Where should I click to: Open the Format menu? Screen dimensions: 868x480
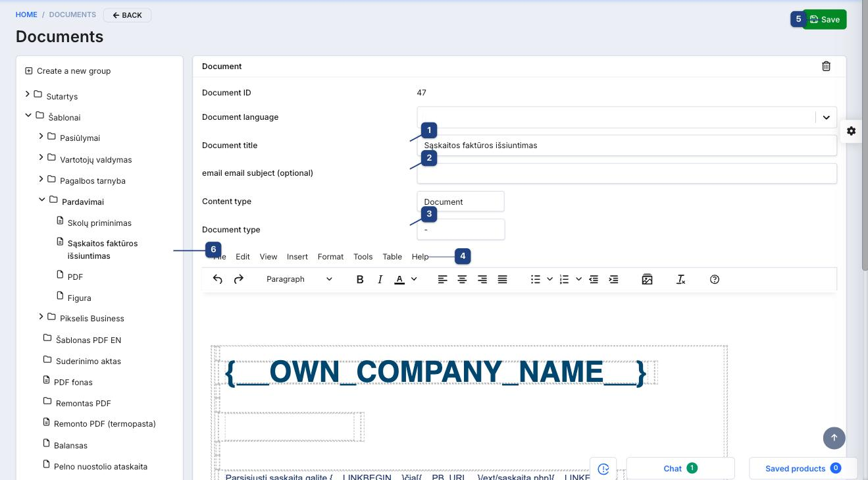(330, 257)
